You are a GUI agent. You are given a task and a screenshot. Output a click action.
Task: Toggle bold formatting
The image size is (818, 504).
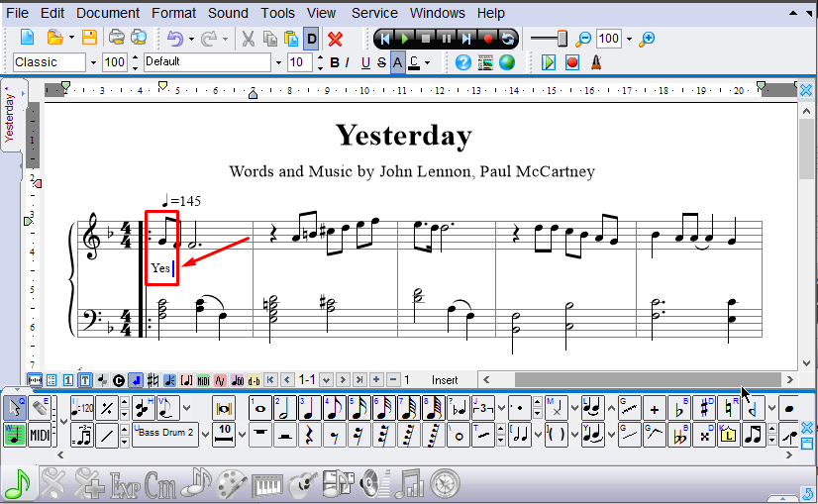point(335,62)
